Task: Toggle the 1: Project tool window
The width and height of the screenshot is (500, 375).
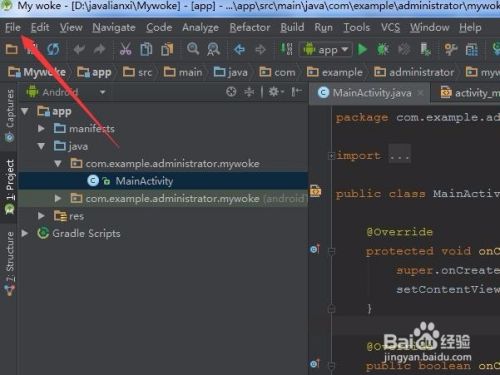Action: click(x=10, y=187)
